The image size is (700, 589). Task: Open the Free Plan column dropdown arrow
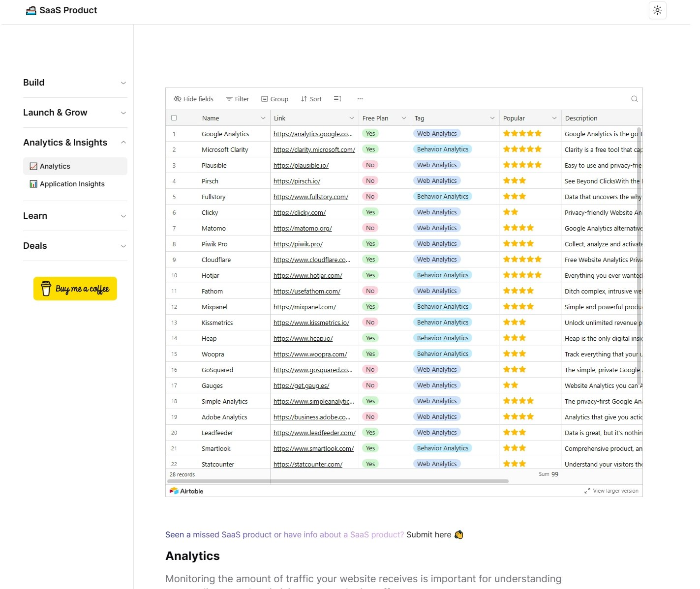[x=404, y=118]
